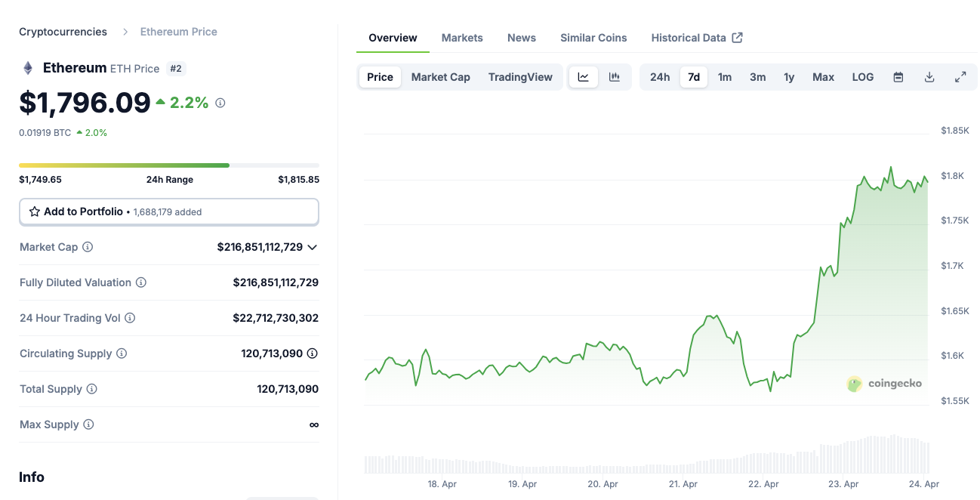Click the 24h Range price bar
Viewport: 980px width, 500px height.
tap(168, 165)
